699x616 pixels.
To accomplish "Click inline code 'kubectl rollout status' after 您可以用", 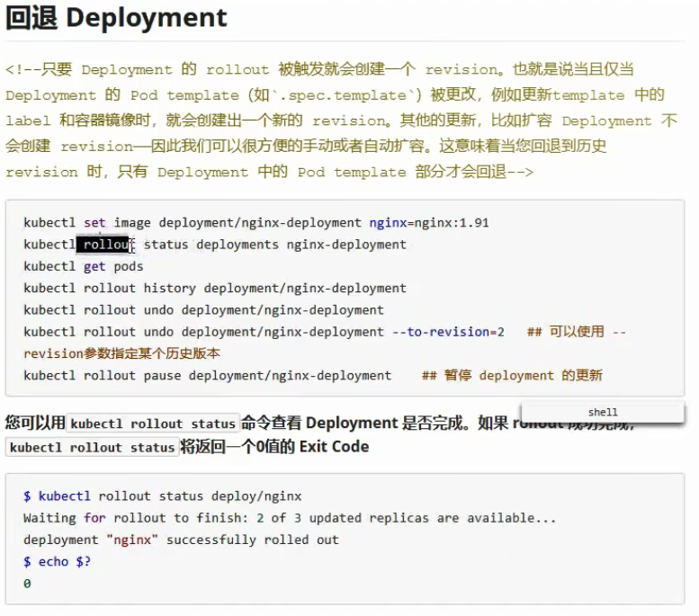I will tap(153, 424).
